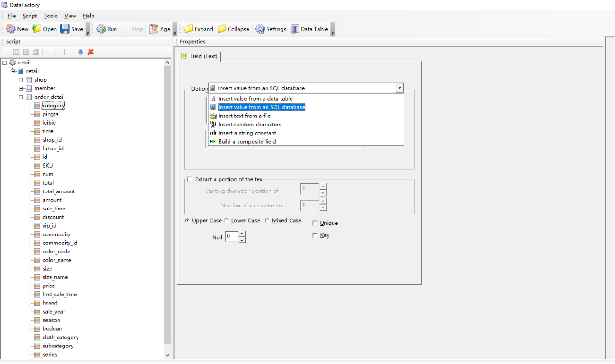The height and width of the screenshot is (364, 615).
Task: Decrease the Null percentage with down arrow
Action: [x=242, y=240]
